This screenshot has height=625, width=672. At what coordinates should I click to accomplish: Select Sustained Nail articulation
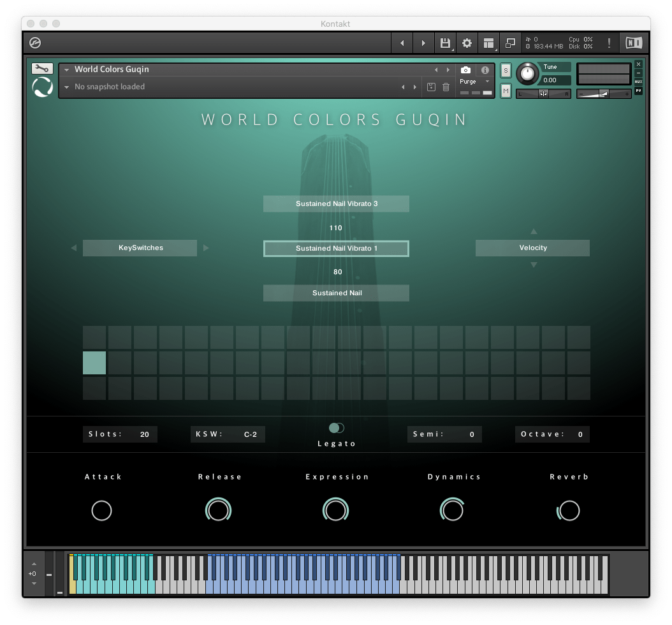tap(337, 293)
